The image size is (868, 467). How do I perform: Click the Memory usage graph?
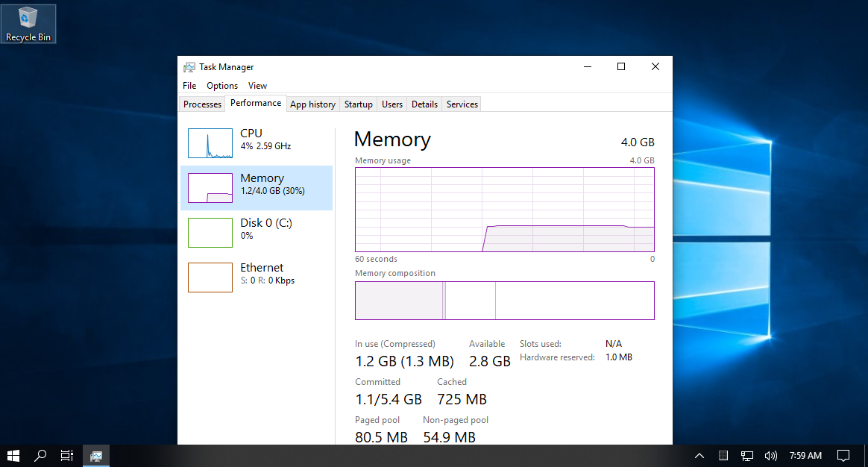click(505, 210)
